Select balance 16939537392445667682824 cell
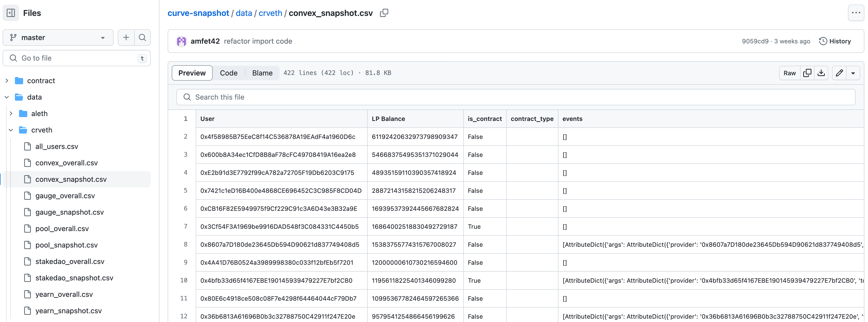 click(415, 209)
